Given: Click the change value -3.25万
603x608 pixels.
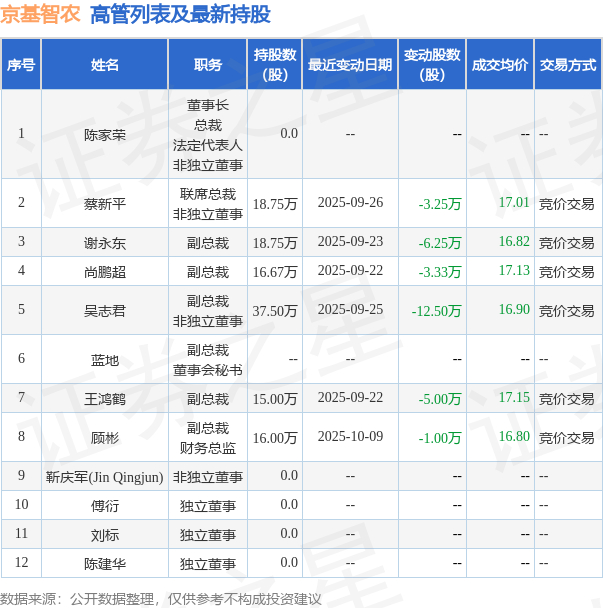Looking at the screenshot, I should [x=440, y=204].
